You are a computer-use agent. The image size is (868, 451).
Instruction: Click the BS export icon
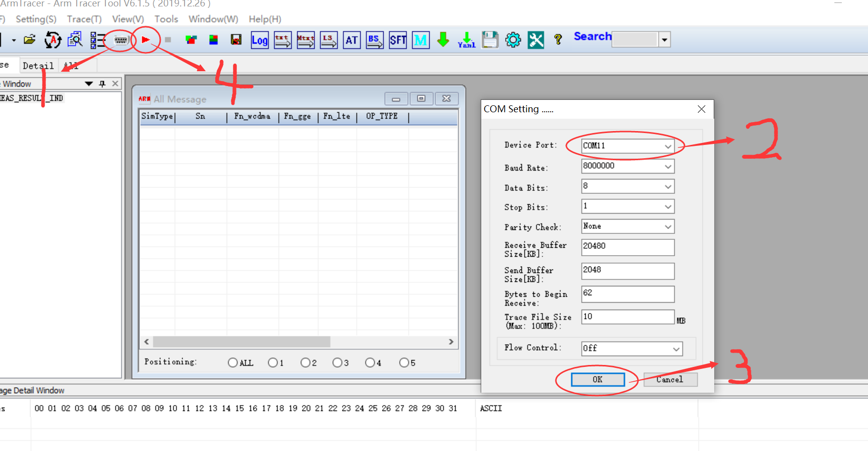tap(375, 40)
